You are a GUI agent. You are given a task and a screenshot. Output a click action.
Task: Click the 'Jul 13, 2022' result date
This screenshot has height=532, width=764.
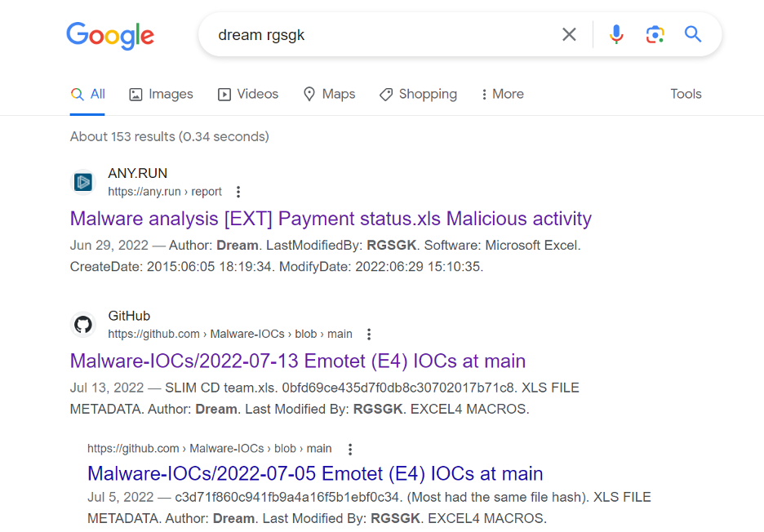pyautogui.click(x=107, y=388)
